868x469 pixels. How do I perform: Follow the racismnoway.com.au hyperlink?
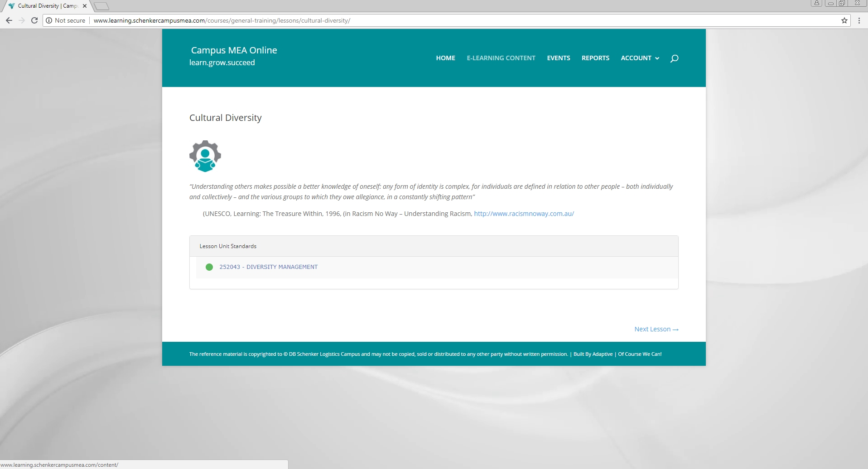tap(524, 214)
